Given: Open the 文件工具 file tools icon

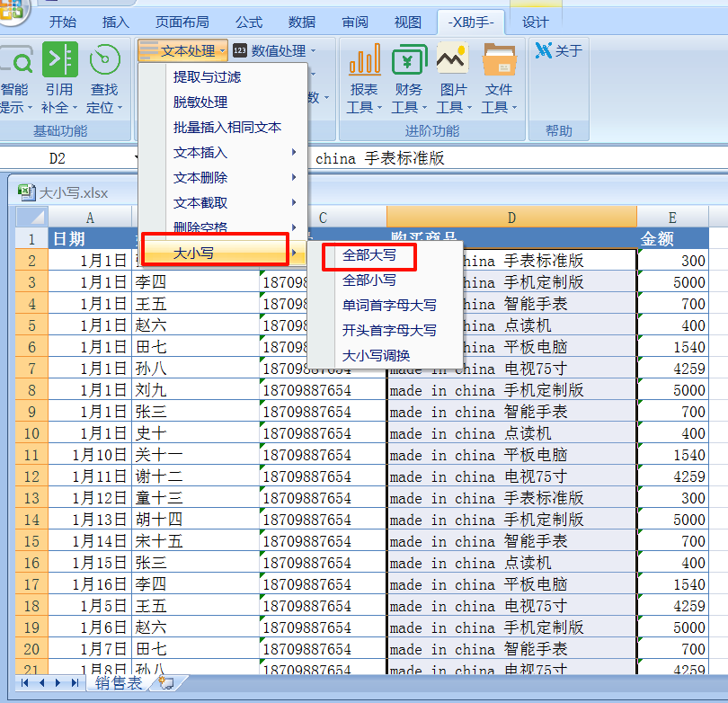Looking at the screenshot, I should click(x=499, y=78).
